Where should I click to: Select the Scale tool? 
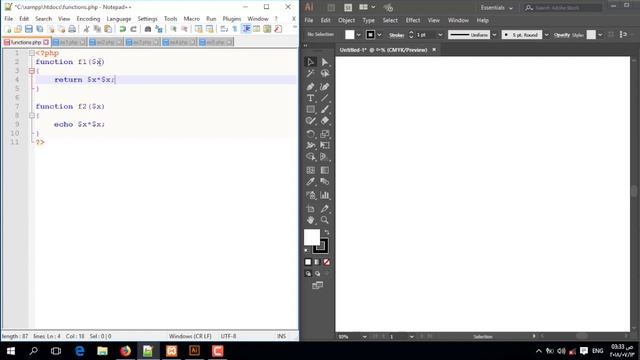[x=324, y=134]
